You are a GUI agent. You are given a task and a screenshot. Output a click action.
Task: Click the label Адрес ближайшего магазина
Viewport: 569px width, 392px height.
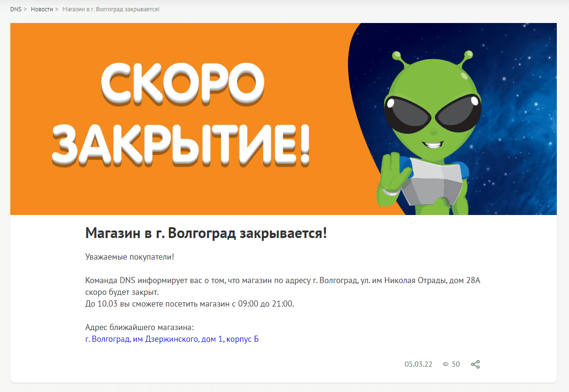coord(139,327)
